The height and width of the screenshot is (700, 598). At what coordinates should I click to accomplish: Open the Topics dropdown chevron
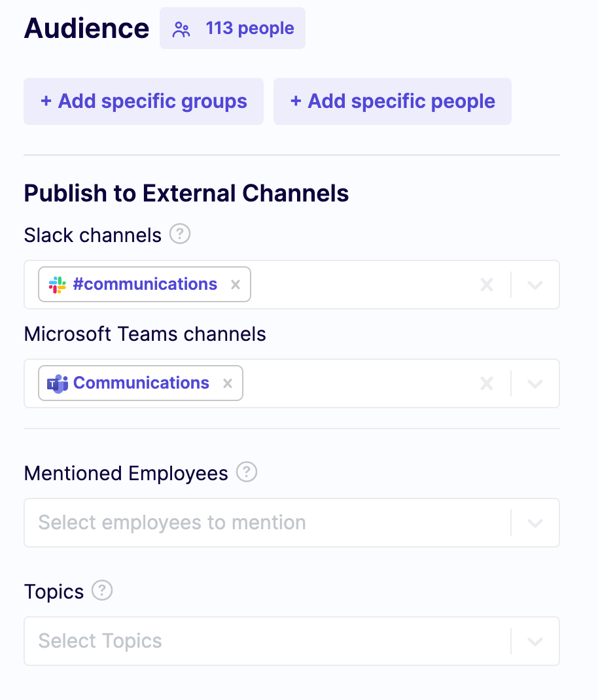535,641
